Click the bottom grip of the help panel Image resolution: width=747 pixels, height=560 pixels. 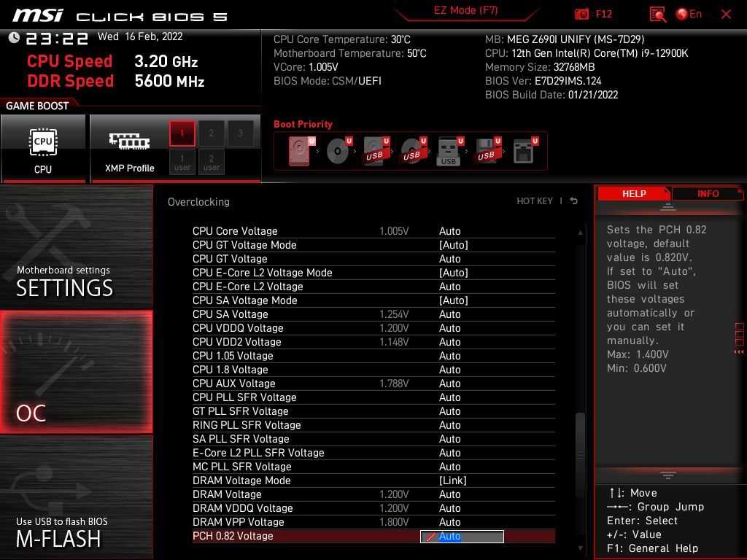[668, 475]
